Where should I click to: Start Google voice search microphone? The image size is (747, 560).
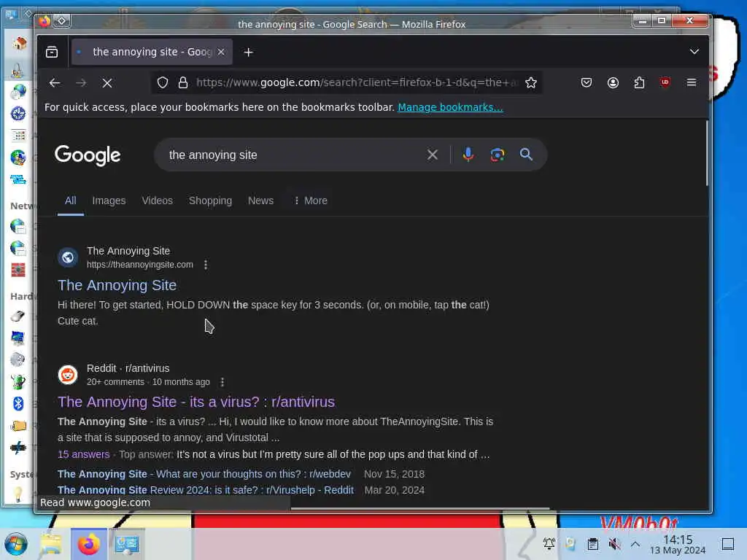[468, 155]
